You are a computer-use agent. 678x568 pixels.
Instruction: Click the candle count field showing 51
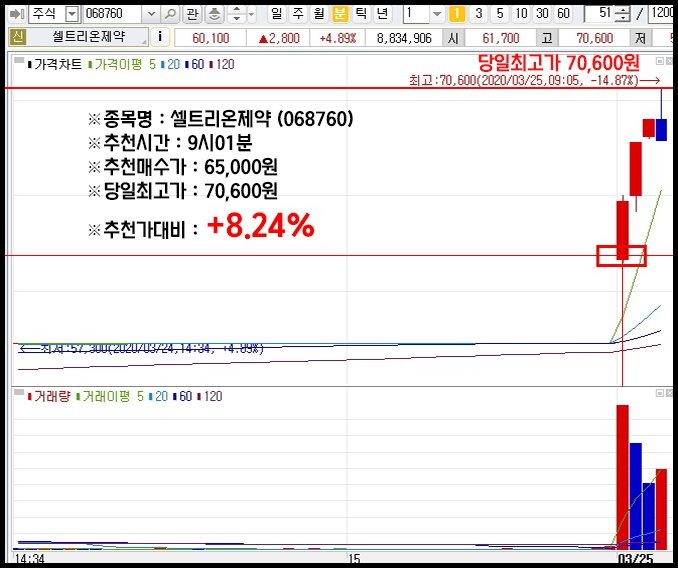599,14
